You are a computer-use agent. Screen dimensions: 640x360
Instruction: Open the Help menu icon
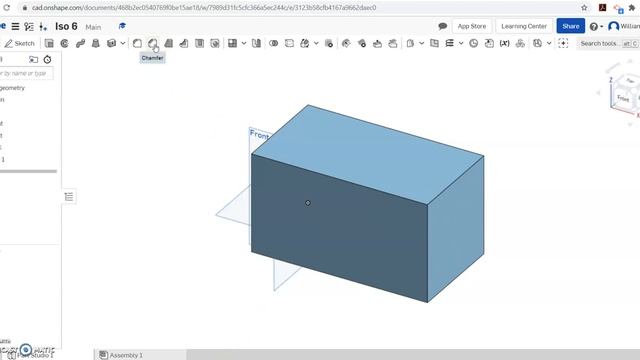[x=596, y=27]
